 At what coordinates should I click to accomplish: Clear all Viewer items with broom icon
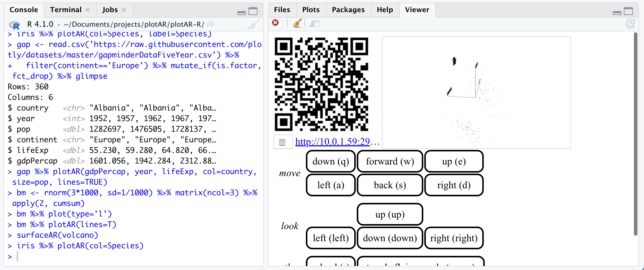coord(297,23)
